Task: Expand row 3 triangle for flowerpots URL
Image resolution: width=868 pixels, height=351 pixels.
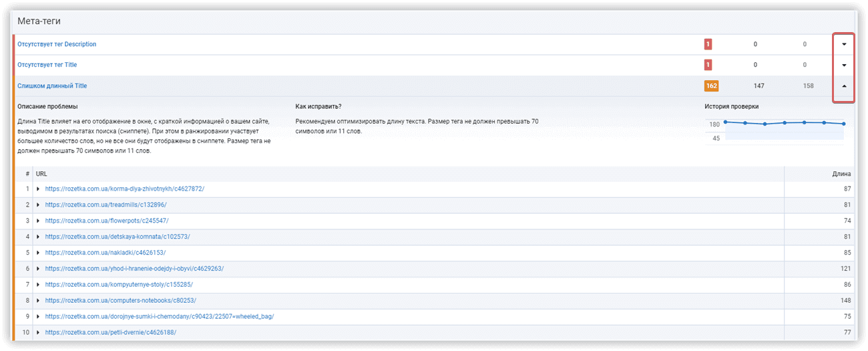Action: [39, 221]
